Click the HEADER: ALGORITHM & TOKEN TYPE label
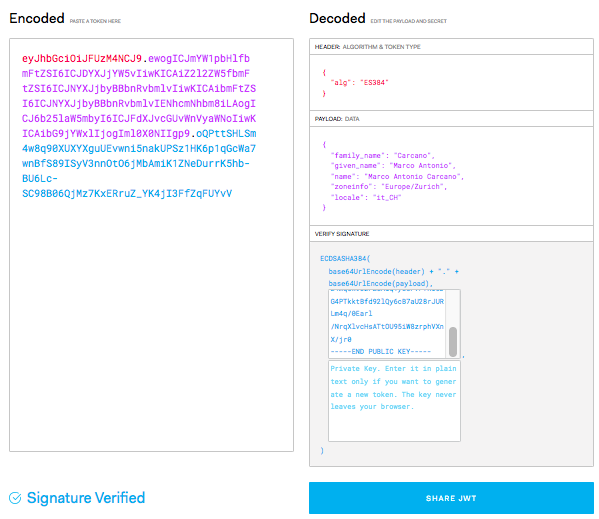 click(367, 47)
